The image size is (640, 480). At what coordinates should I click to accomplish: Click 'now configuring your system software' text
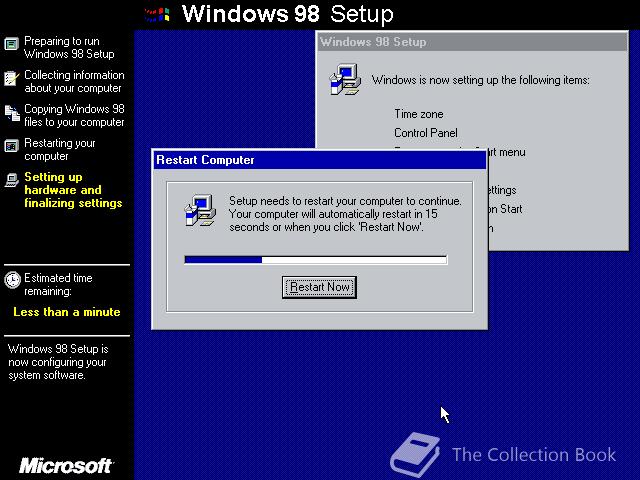tap(58, 362)
